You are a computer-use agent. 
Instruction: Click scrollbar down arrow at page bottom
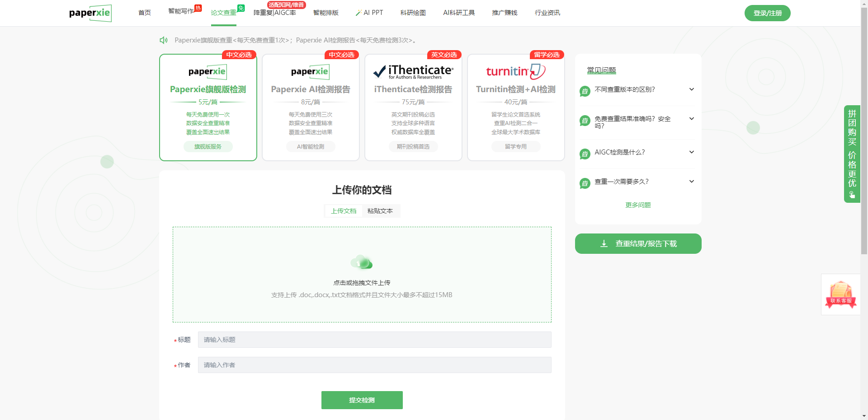coord(864,416)
